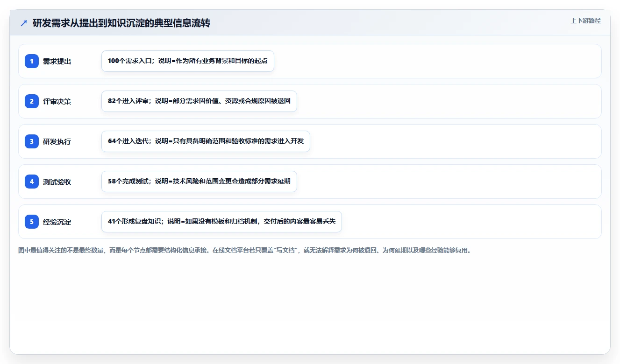Select step number 1 badge
Screen dimensions: 620x364
32,61
